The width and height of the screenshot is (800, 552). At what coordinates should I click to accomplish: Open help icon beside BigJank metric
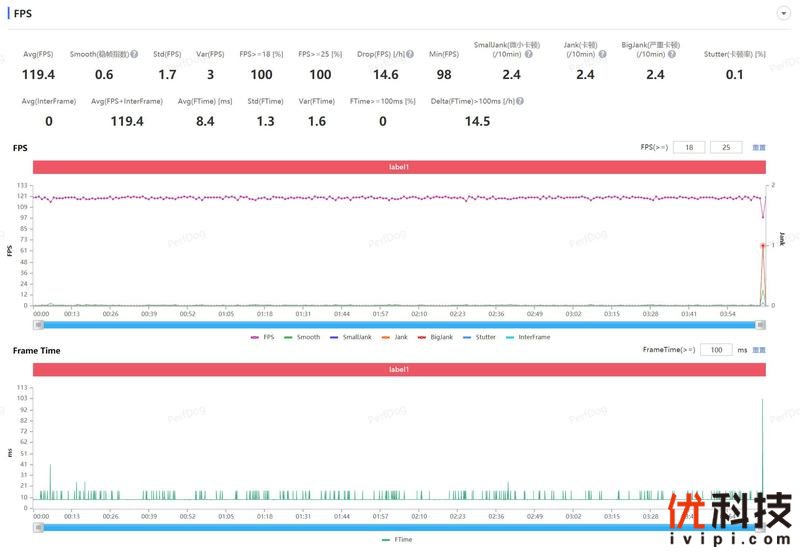coord(672,54)
